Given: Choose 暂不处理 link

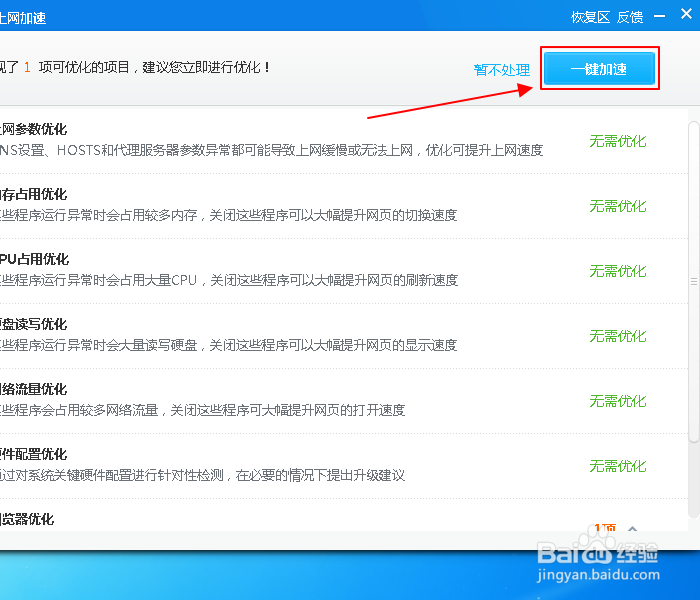Looking at the screenshot, I should [502, 70].
